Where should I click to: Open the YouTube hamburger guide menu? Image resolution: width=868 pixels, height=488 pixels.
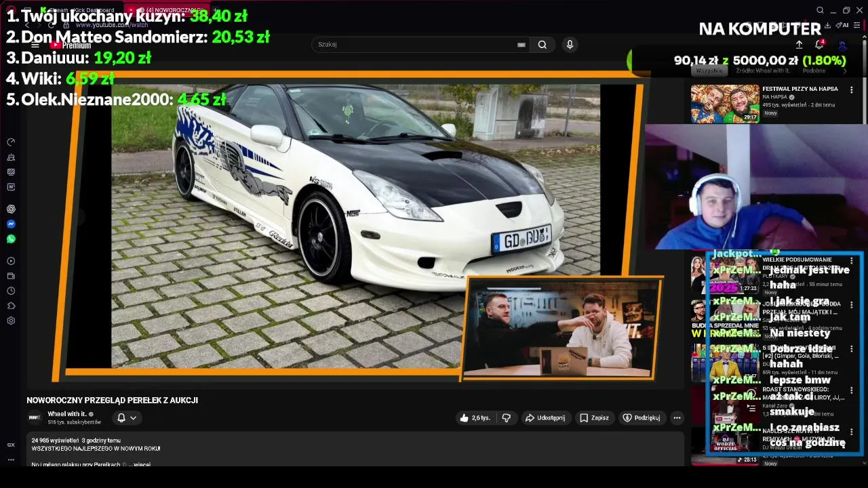tap(35, 45)
